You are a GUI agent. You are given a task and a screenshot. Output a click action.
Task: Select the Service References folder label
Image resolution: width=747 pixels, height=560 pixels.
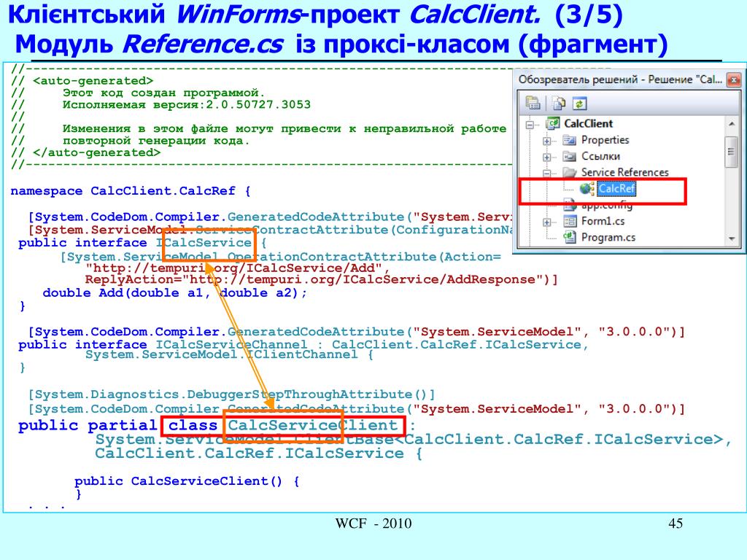[x=624, y=172]
